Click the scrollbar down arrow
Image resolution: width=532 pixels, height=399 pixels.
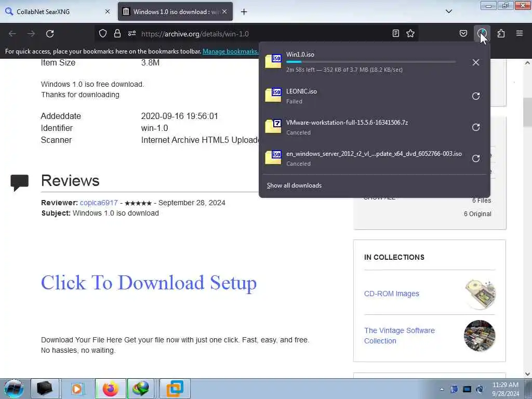point(527,374)
